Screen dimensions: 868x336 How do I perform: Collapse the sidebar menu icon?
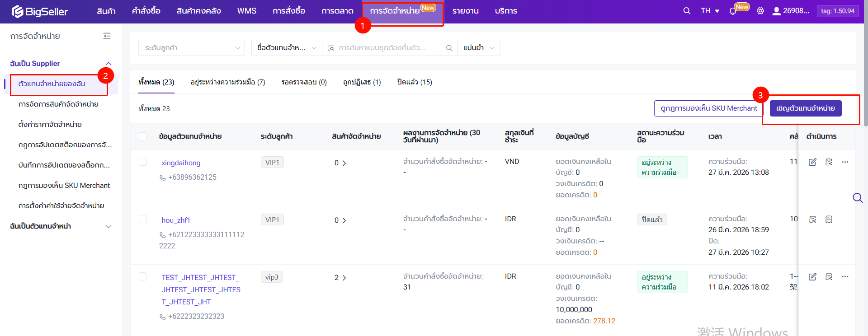coord(107,36)
